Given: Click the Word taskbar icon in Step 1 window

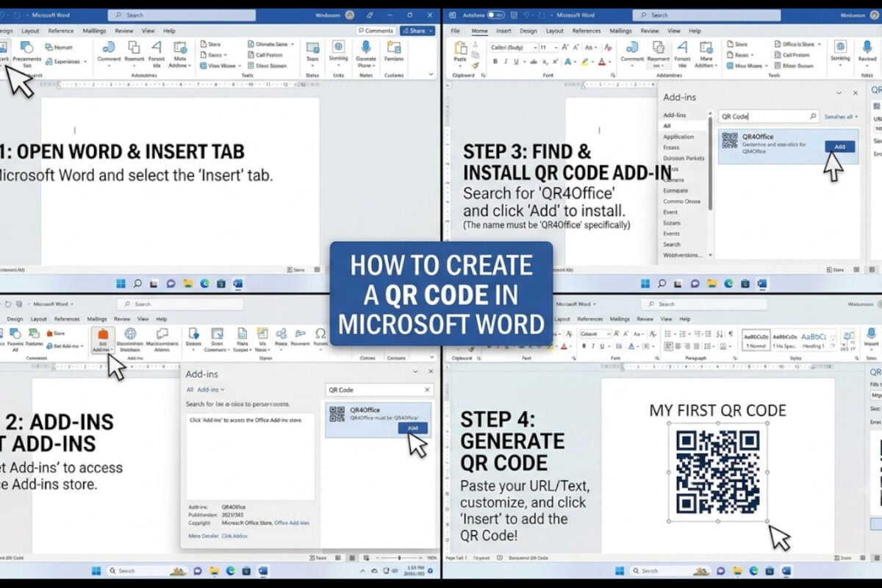Looking at the screenshot, I should [x=238, y=284].
